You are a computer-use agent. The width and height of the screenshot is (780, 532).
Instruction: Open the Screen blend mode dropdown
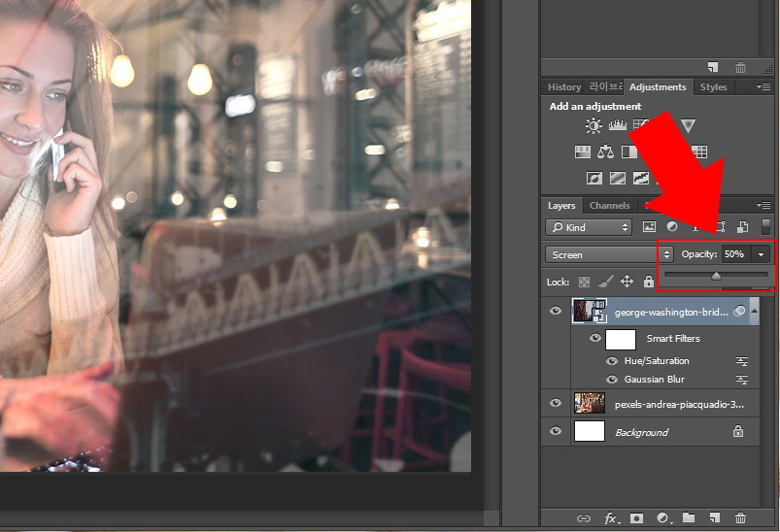[609, 254]
